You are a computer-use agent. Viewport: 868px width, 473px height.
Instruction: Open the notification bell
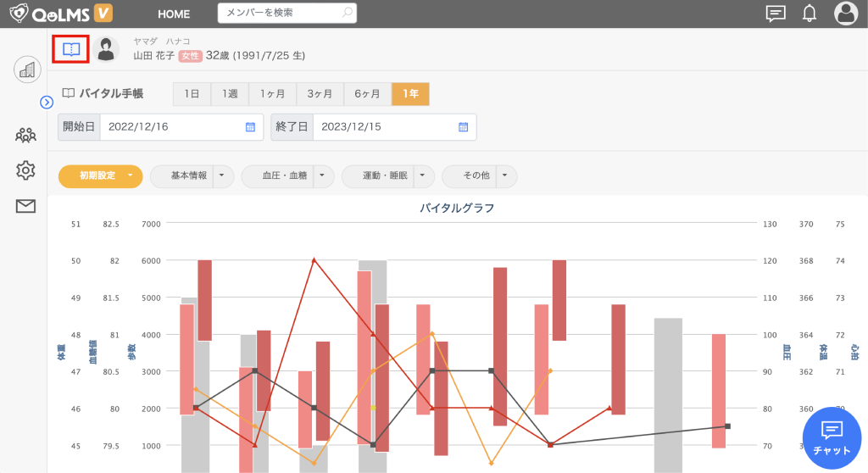pos(809,13)
